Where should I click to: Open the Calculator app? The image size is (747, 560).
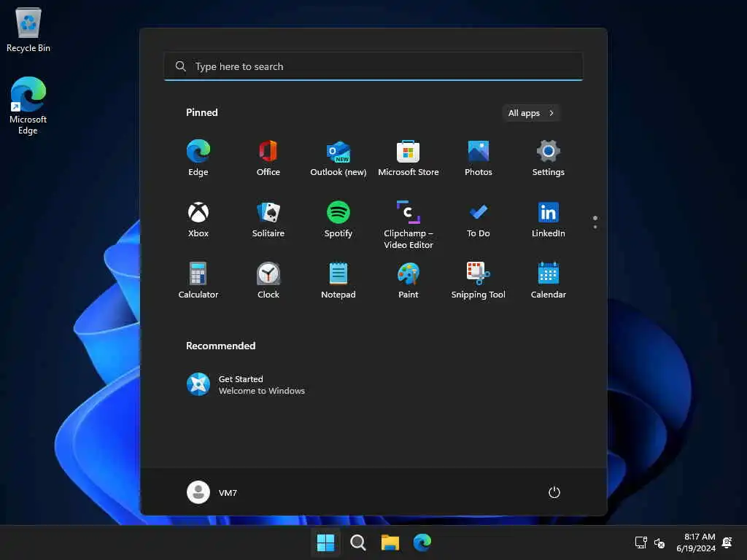[198, 281]
